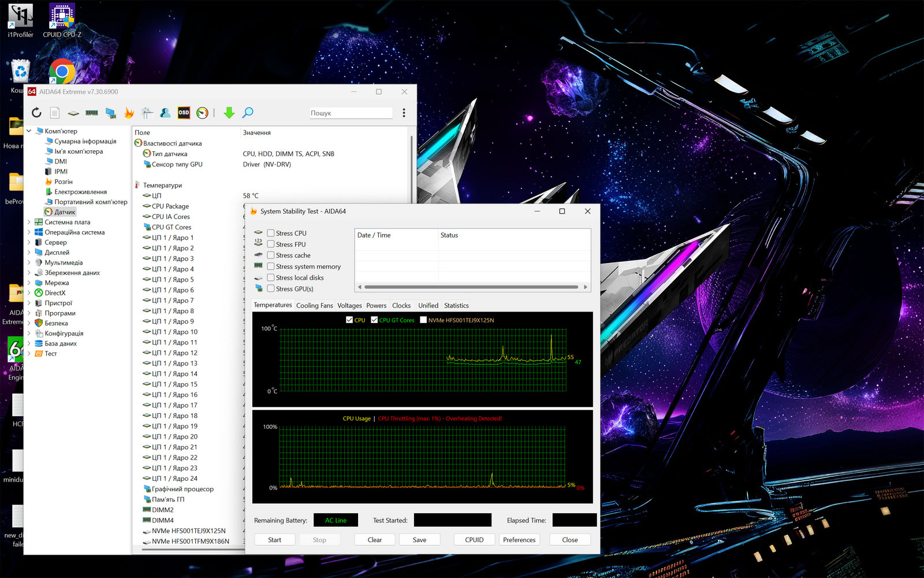Image resolution: width=924 pixels, height=578 pixels.
Task: Click the green download arrow icon
Action: tap(229, 113)
